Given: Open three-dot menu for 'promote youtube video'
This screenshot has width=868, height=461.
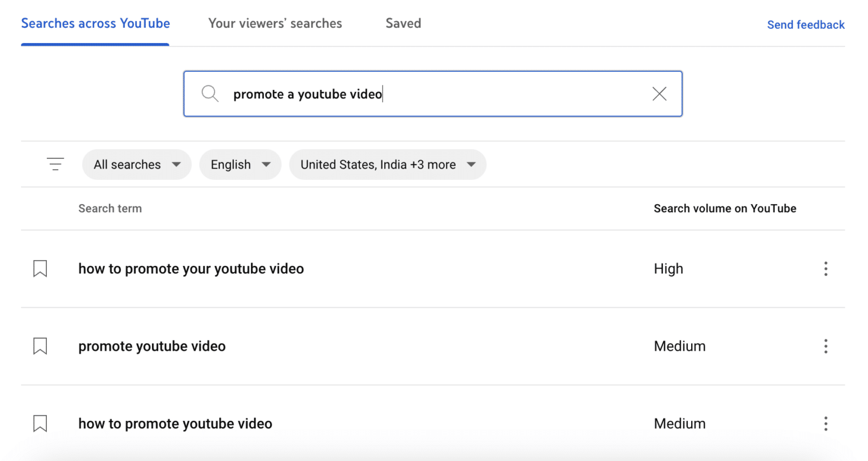Looking at the screenshot, I should point(826,346).
